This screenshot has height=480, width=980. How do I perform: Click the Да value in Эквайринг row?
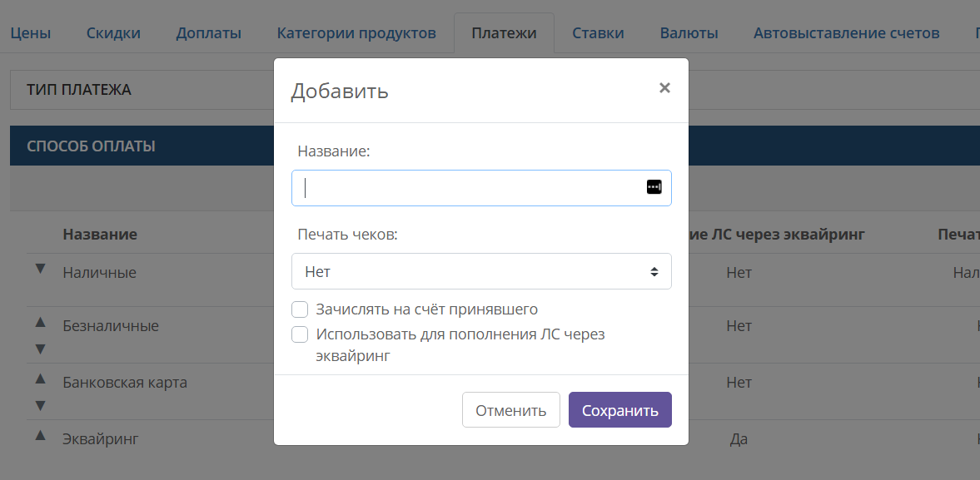(739, 438)
